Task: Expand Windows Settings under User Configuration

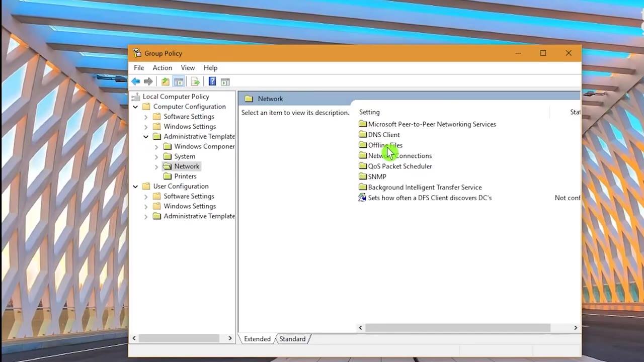Action: [146, 206]
